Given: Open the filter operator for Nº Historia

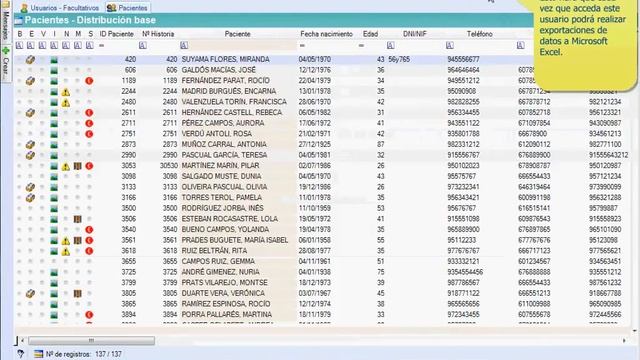Looking at the screenshot, I should (x=143, y=46).
